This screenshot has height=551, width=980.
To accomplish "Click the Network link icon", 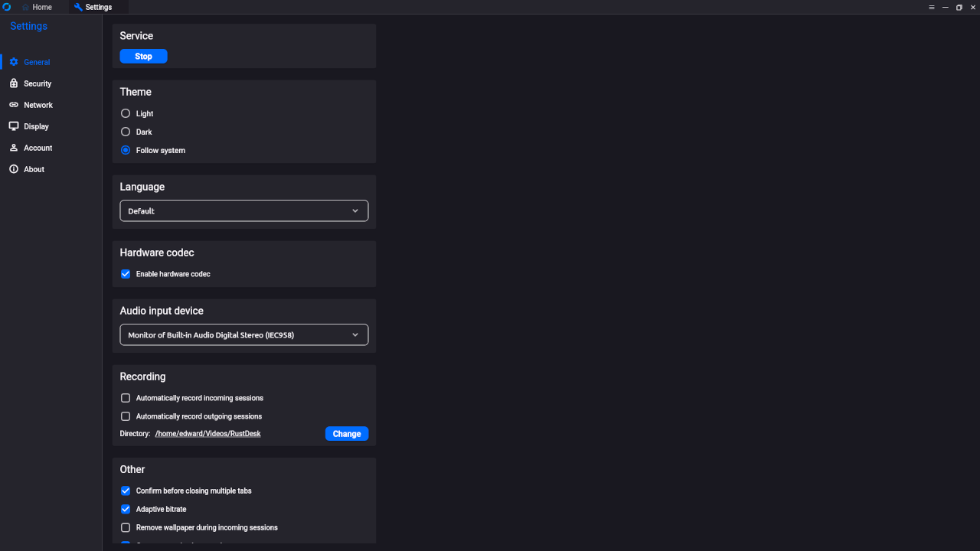I will click(14, 105).
